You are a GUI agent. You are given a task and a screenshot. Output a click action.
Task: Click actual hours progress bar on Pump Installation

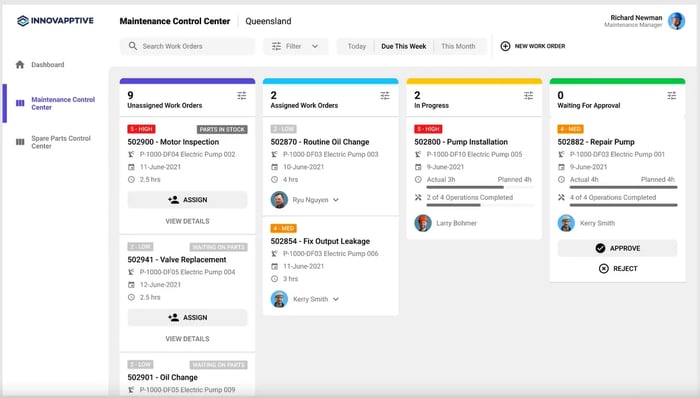pyautogui.click(x=480, y=187)
